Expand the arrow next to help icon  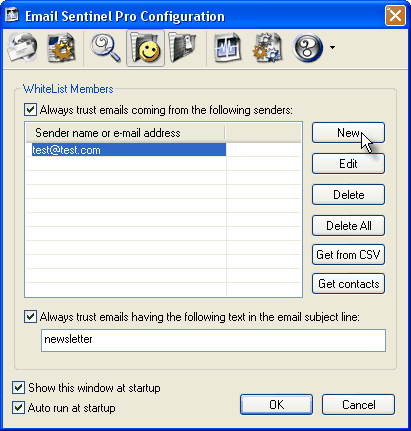[332, 48]
